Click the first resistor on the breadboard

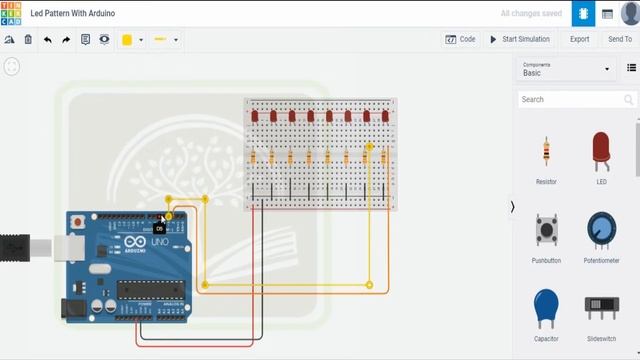(253, 157)
